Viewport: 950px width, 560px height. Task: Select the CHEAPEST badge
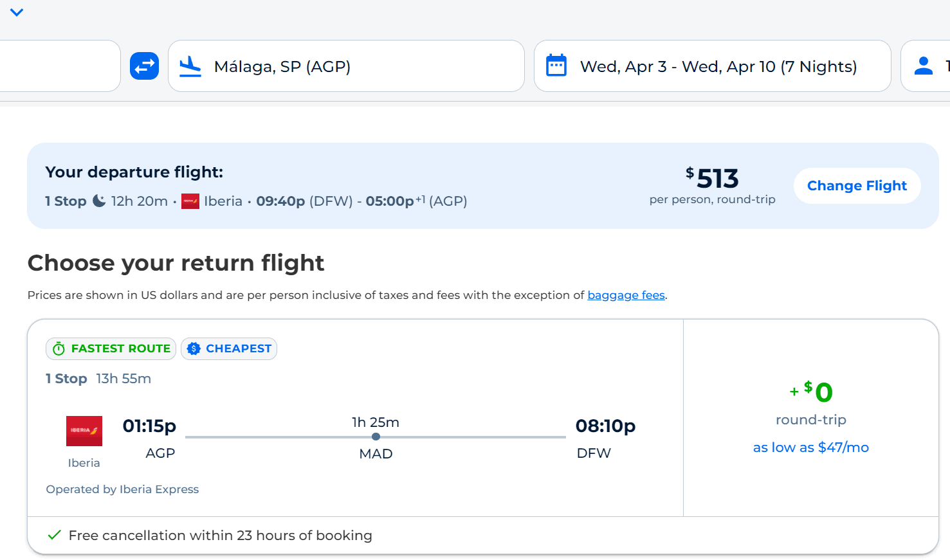(x=229, y=348)
